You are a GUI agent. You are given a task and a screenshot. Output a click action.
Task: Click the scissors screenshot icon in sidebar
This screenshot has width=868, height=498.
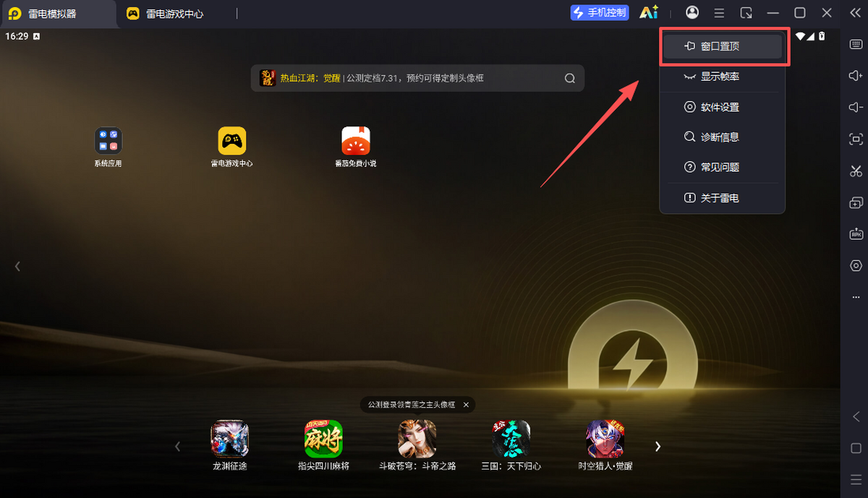(x=856, y=171)
